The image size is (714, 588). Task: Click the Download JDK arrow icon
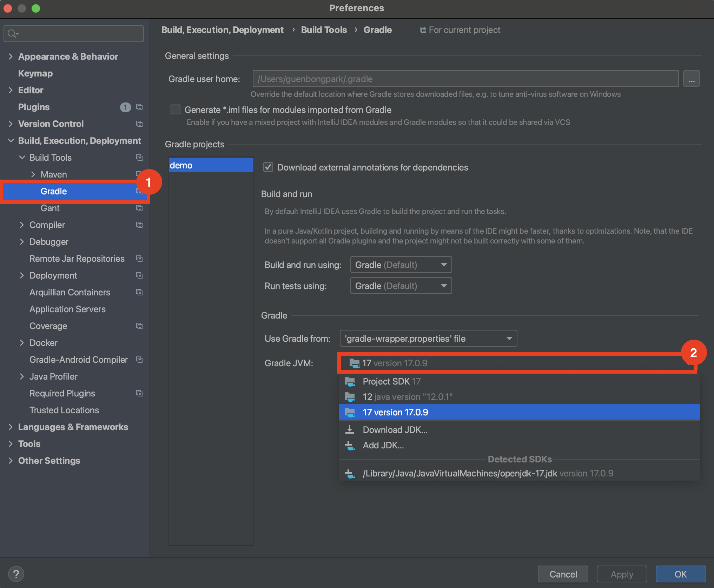[x=350, y=430]
